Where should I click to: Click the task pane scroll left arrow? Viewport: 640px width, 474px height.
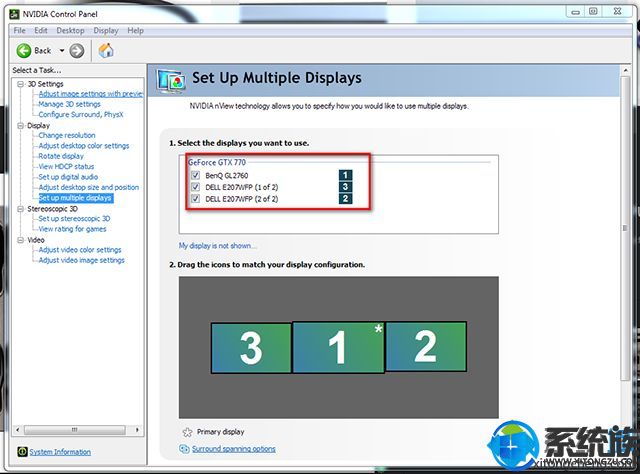click(x=18, y=430)
